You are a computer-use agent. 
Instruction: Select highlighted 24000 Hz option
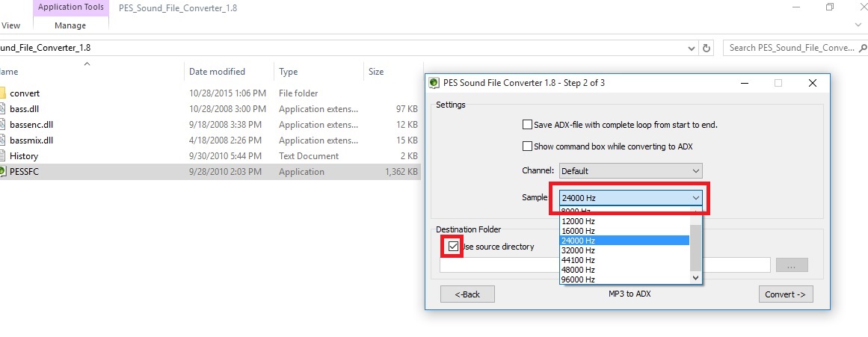click(624, 241)
